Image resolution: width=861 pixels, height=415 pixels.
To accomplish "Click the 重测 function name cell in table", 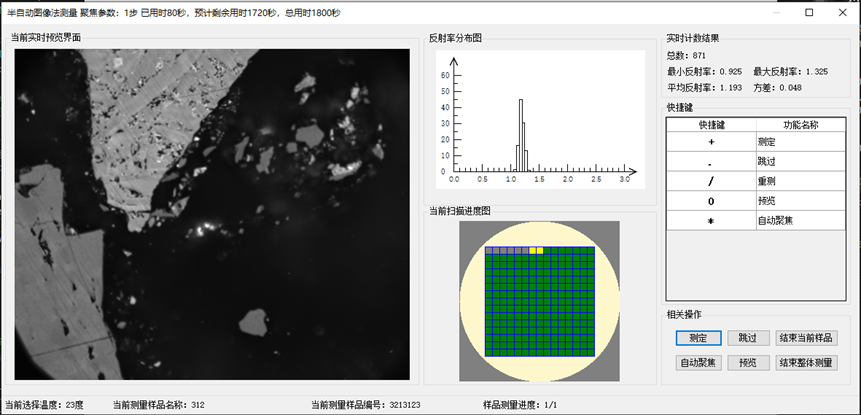I will [800, 180].
